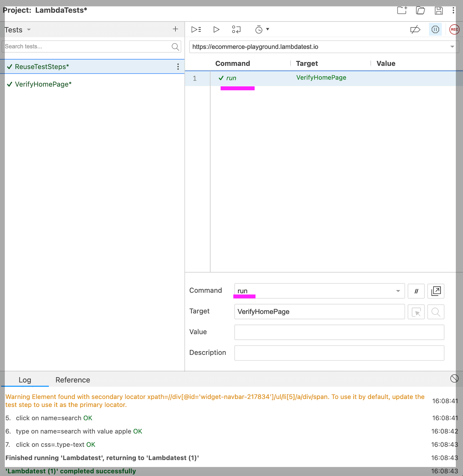Click the search tests magnifier icon
463x476 pixels.
(x=175, y=47)
